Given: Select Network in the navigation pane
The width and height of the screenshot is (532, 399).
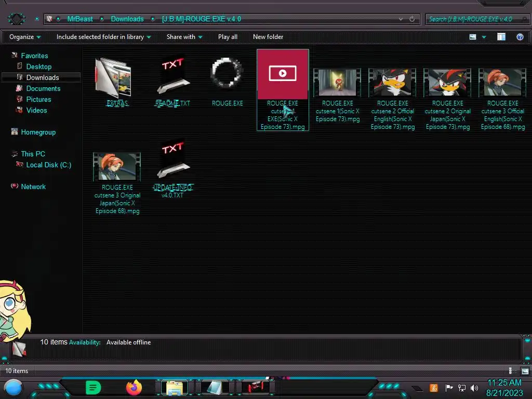Looking at the screenshot, I should (33, 187).
